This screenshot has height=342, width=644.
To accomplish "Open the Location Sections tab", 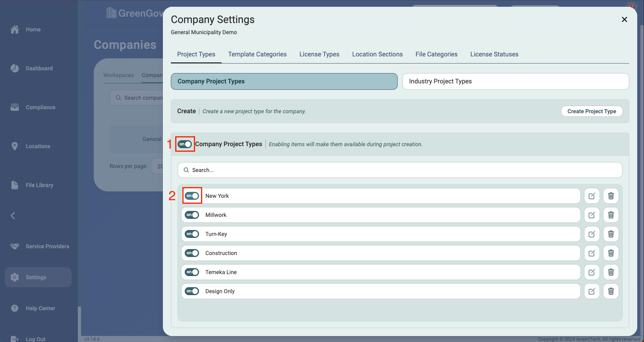I will click(377, 54).
